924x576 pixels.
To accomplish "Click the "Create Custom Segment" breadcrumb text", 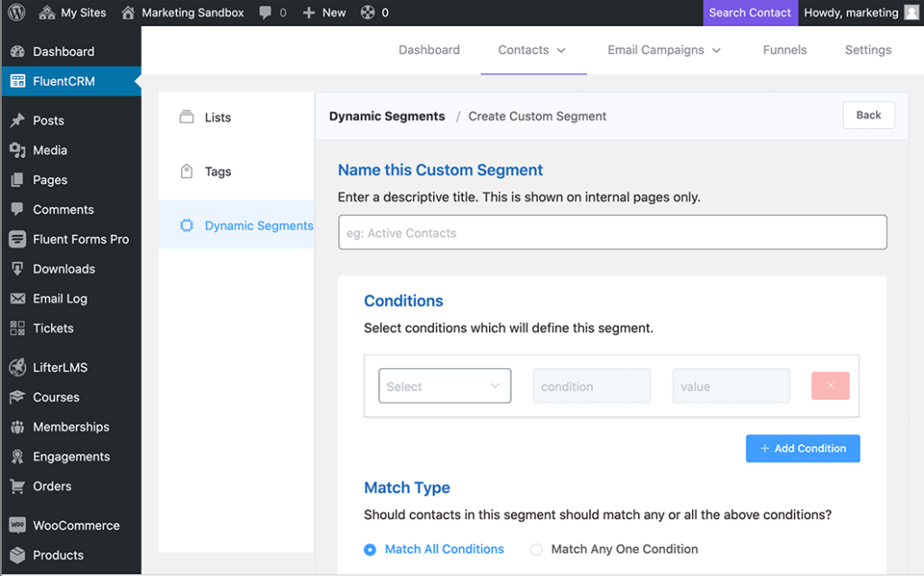I will pyautogui.click(x=538, y=116).
